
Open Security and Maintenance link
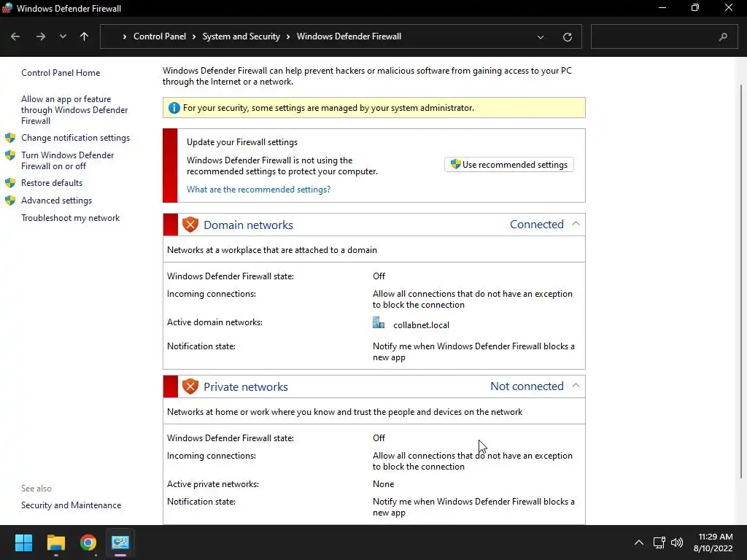pyautogui.click(x=71, y=505)
